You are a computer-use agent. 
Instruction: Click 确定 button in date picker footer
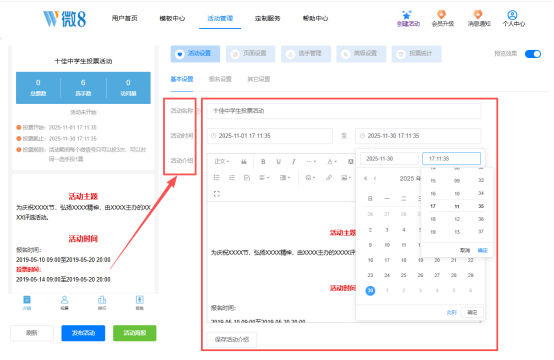point(472,313)
